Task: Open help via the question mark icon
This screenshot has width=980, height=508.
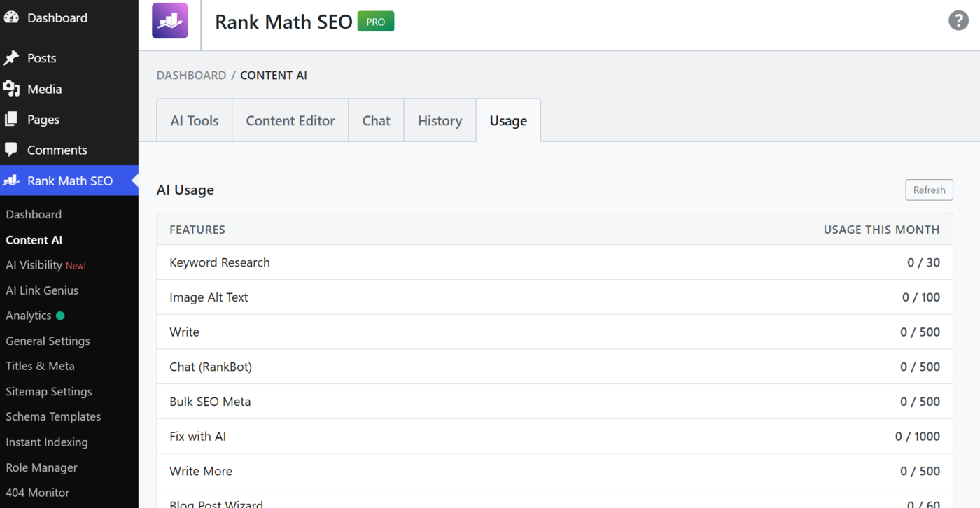Action: pyautogui.click(x=958, y=20)
